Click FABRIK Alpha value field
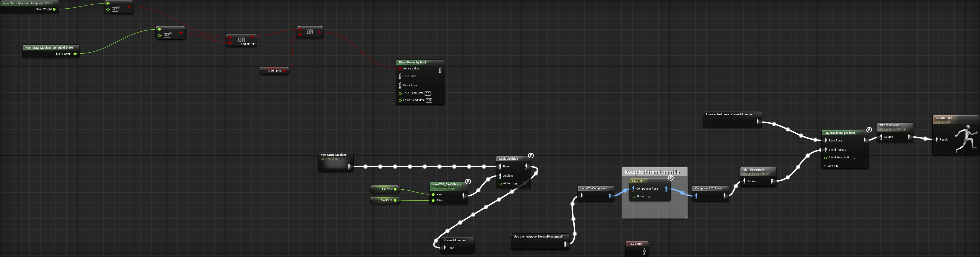The width and height of the screenshot is (980, 257). pos(648,197)
